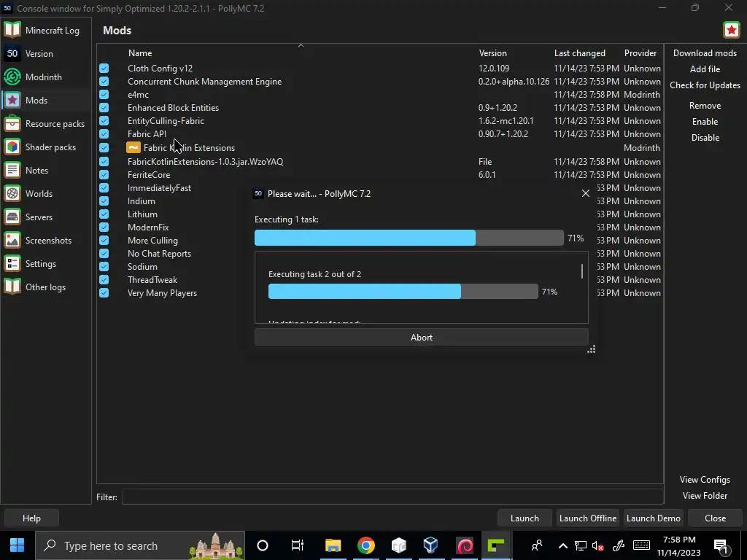This screenshot has height=560, width=747.
Task: Open View Configs
Action: point(705,480)
